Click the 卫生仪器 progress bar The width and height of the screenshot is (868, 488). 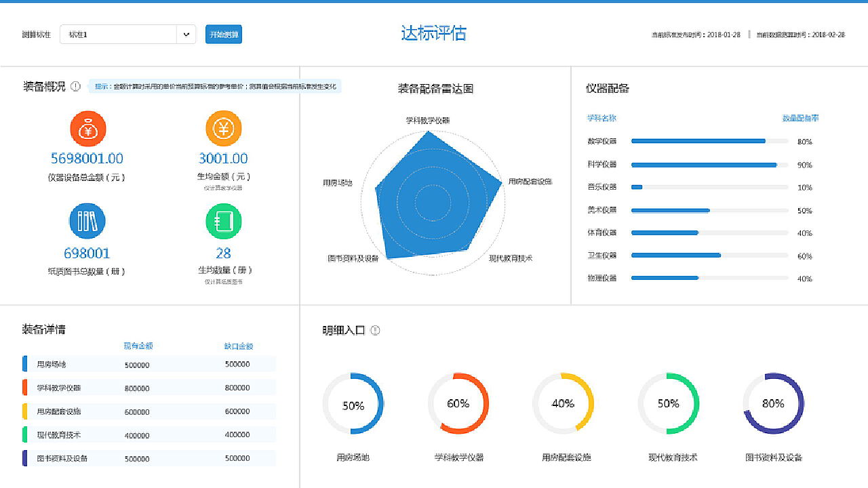point(710,256)
